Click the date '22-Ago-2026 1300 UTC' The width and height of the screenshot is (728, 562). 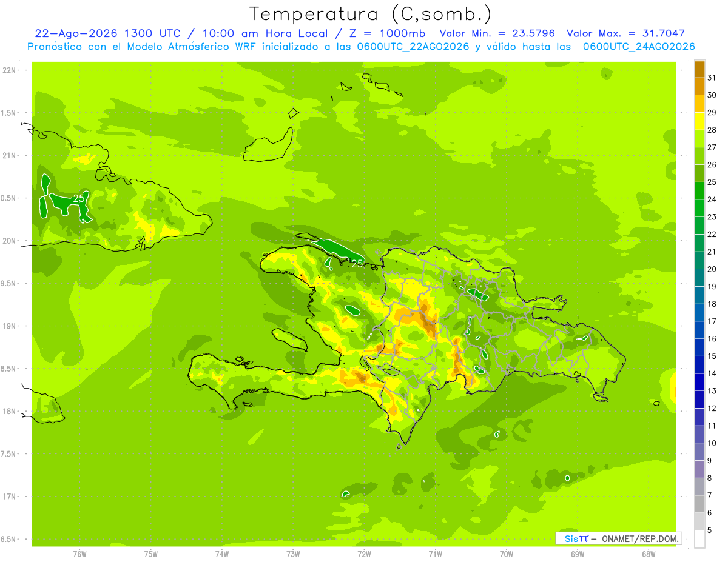coord(107,33)
